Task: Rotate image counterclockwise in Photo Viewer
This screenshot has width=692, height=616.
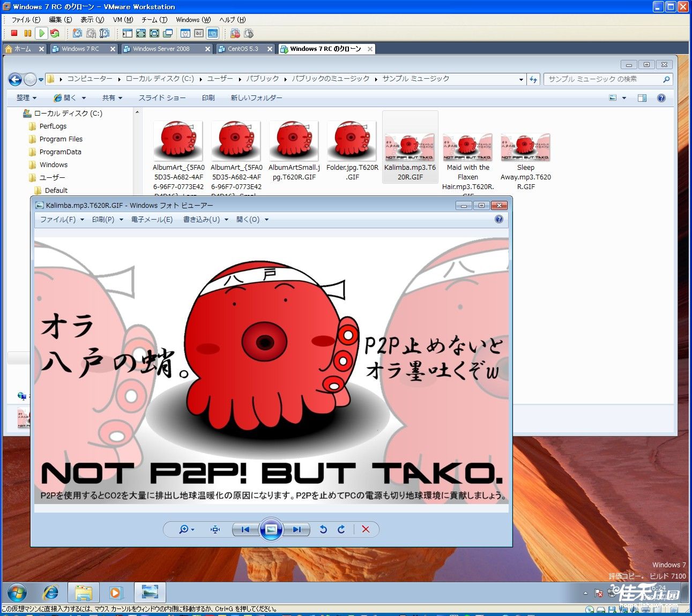Action: 323,529
